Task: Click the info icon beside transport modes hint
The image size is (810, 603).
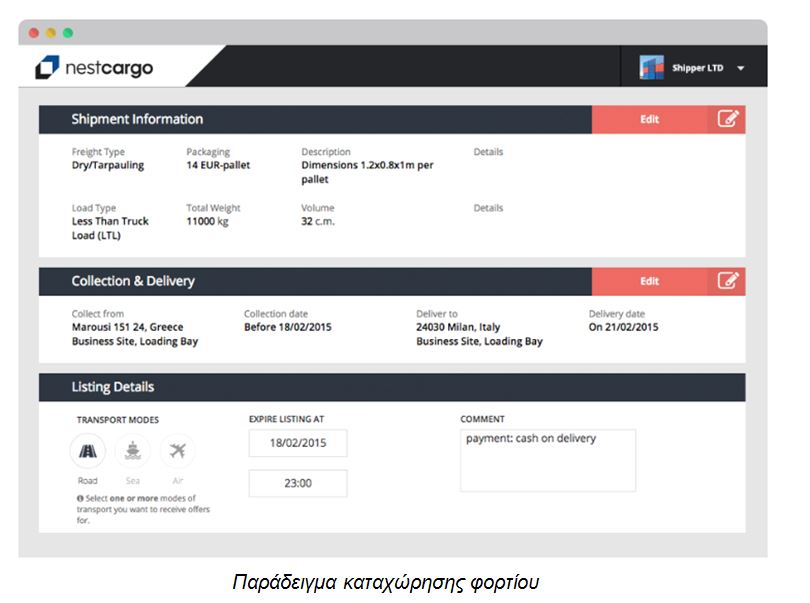Action: click(80, 498)
